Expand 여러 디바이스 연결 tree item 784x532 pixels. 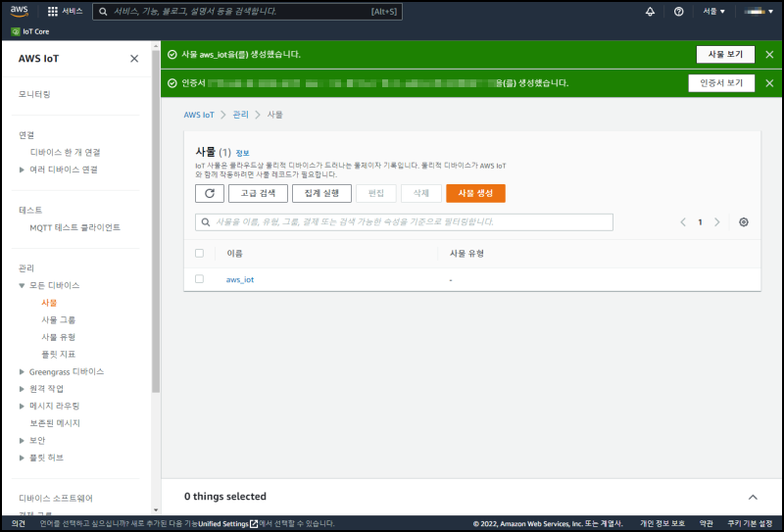tap(22, 169)
